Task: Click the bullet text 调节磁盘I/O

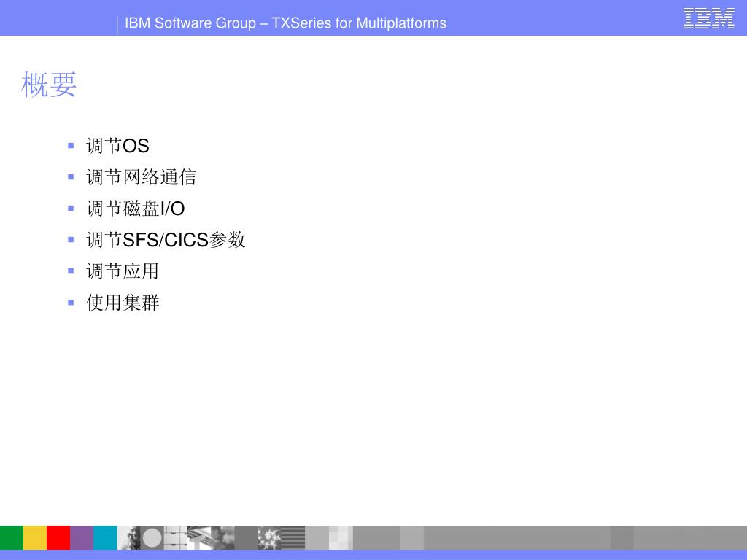Action: coord(135,209)
